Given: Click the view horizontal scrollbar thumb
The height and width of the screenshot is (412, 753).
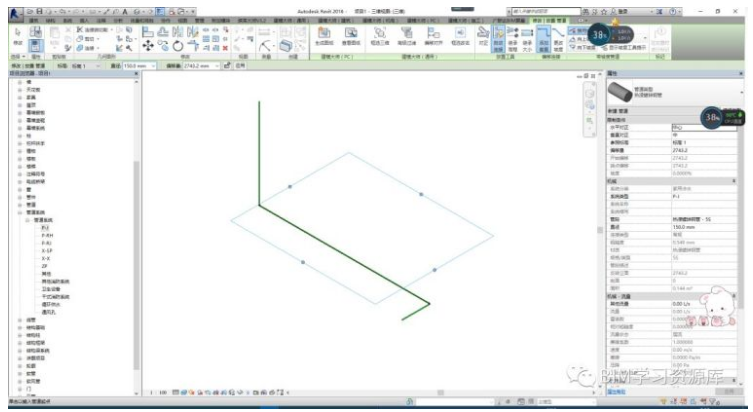Looking at the screenshot, I should [440, 392].
